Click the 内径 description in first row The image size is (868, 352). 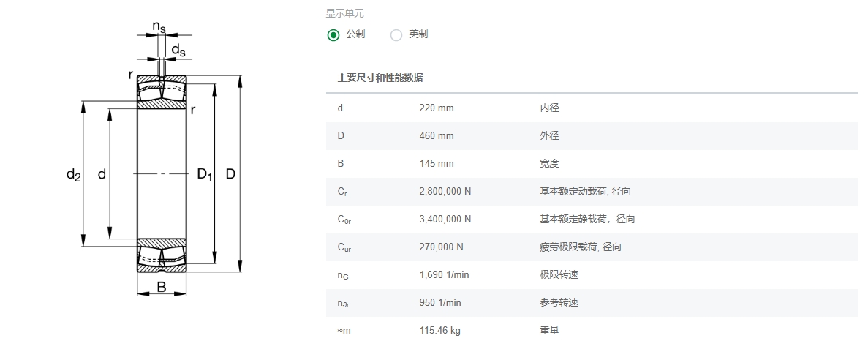[x=549, y=108]
